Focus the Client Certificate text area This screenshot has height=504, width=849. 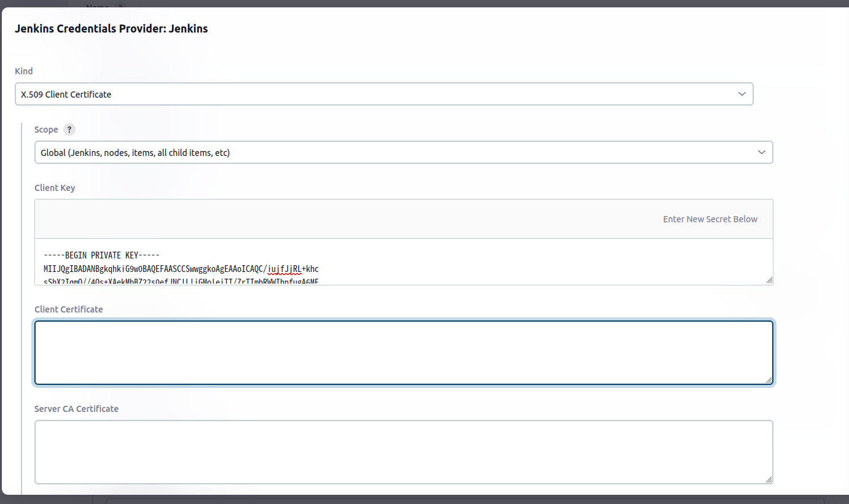tap(404, 353)
